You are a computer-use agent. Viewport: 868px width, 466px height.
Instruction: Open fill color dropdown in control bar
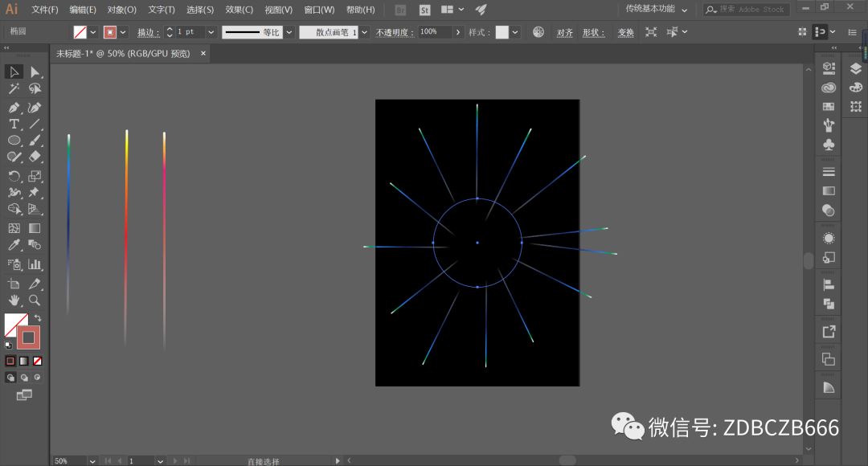[93, 32]
